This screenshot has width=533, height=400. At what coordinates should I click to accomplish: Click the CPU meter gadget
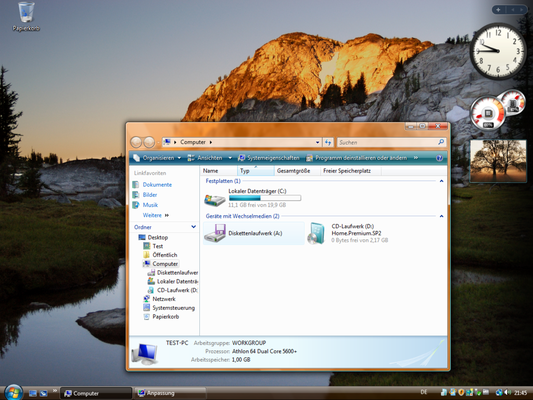[489, 113]
